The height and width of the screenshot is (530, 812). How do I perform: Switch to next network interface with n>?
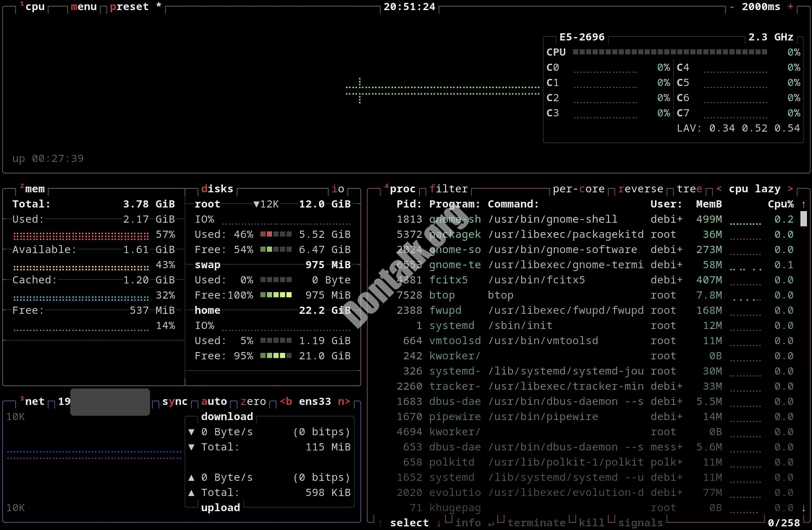[344, 401]
